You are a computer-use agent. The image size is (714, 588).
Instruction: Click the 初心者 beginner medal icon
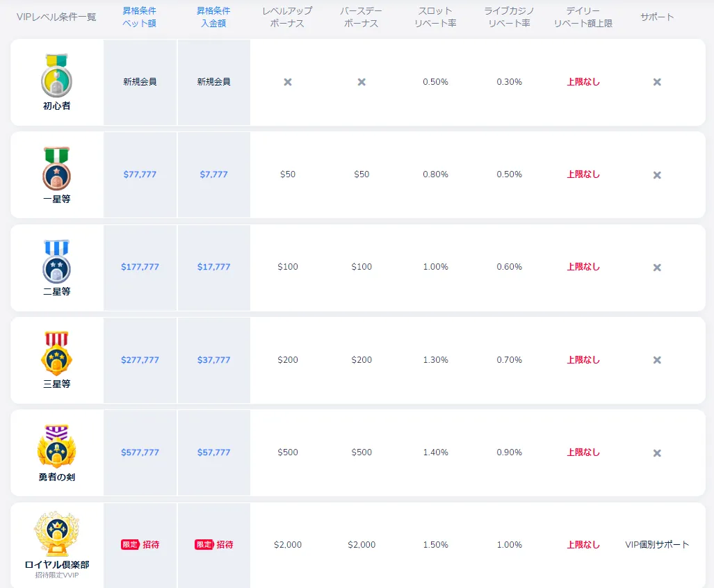click(57, 76)
